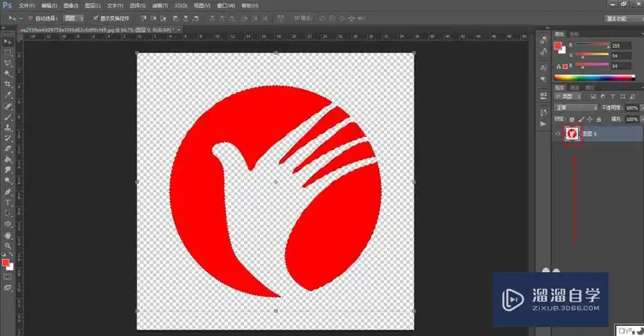Select the Hand tool
This screenshot has width=644, height=336.
pyautogui.click(x=8, y=235)
